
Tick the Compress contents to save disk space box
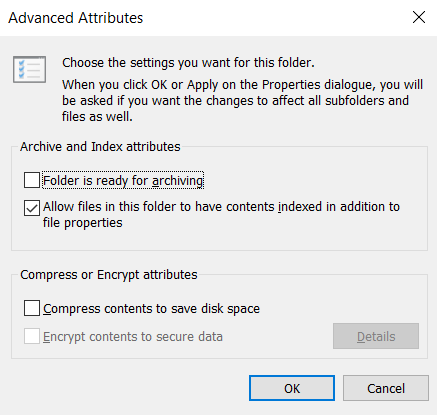[x=32, y=308]
